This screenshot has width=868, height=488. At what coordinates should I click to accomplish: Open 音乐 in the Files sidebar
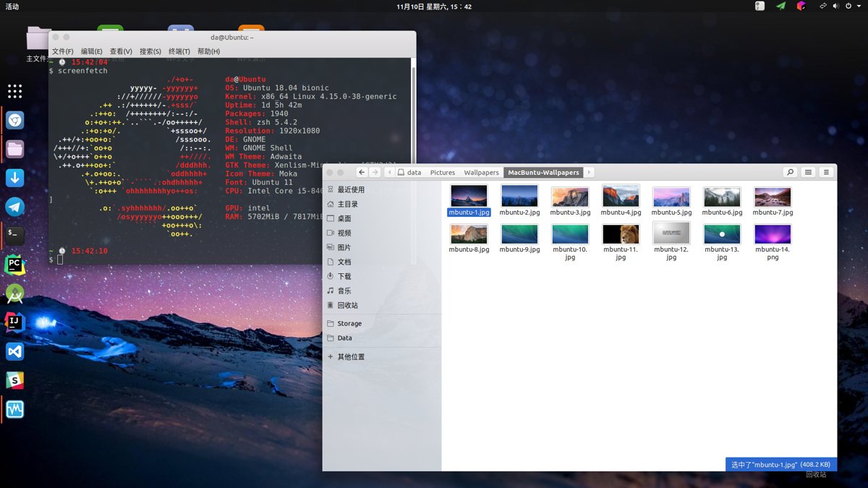(382, 291)
